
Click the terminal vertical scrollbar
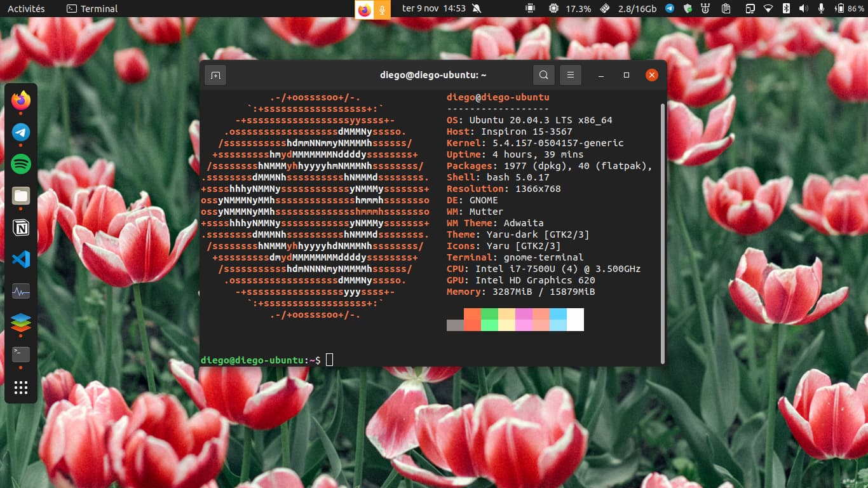(x=663, y=233)
